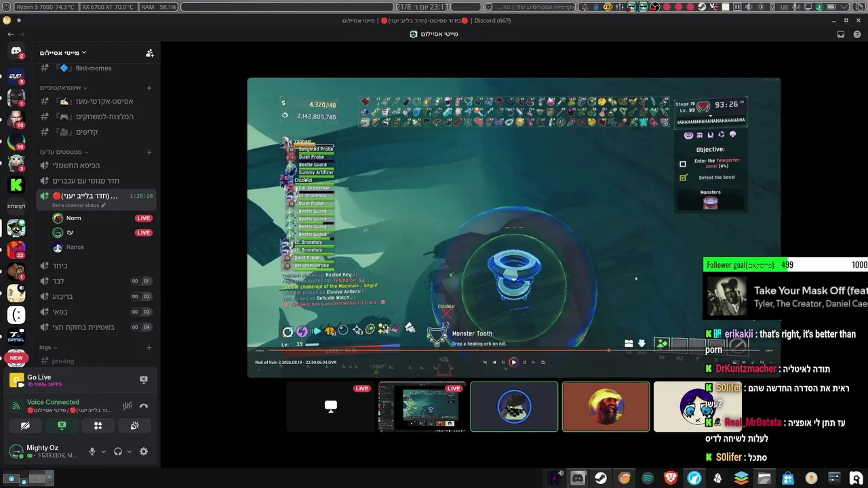Open Discord from the taskbar
Screen dimensions: 868x488
coord(578,478)
